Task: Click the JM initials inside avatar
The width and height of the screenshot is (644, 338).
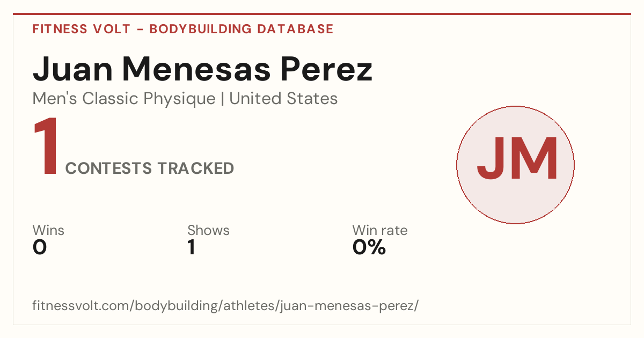Action: coord(517,159)
